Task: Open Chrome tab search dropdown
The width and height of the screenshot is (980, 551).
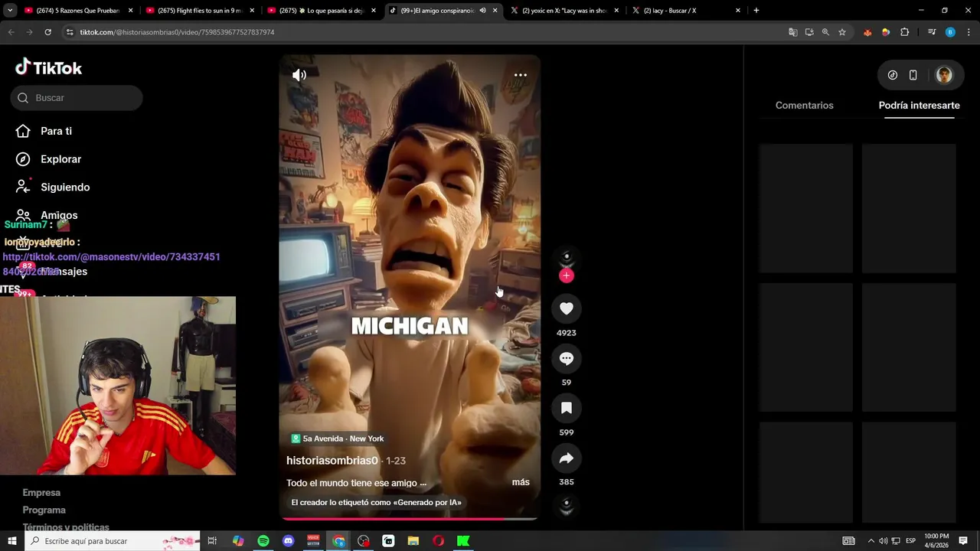Action: pos(10,11)
